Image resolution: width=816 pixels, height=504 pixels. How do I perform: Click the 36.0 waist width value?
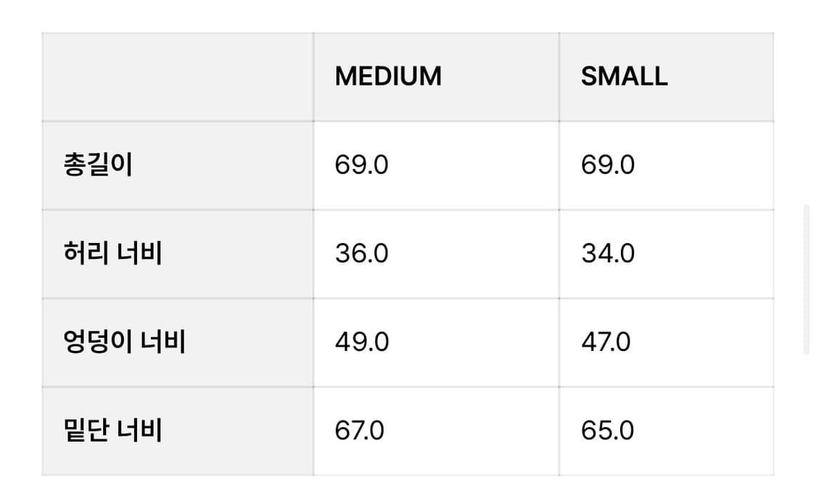pyautogui.click(x=361, y=254)
